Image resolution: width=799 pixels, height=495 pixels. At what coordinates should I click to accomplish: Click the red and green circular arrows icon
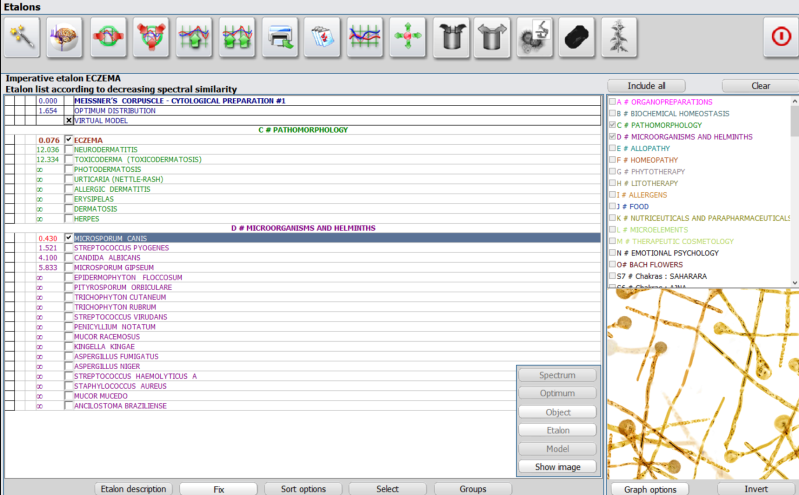pos(108,37)
